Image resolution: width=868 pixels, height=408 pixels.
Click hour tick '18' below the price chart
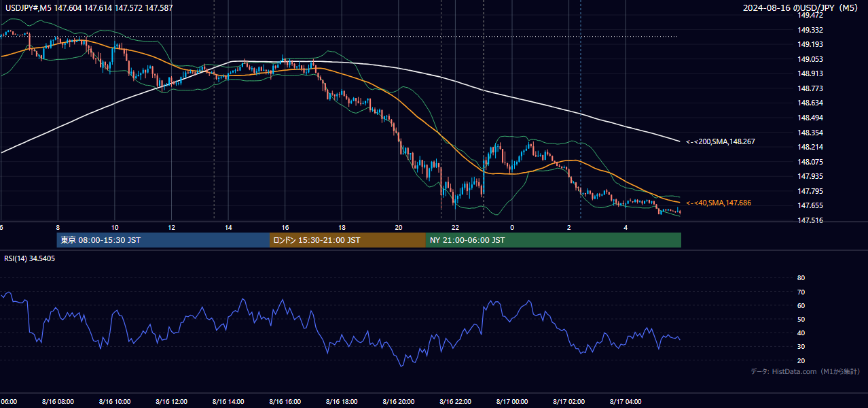pyautogui.click(x=342, y=227)
